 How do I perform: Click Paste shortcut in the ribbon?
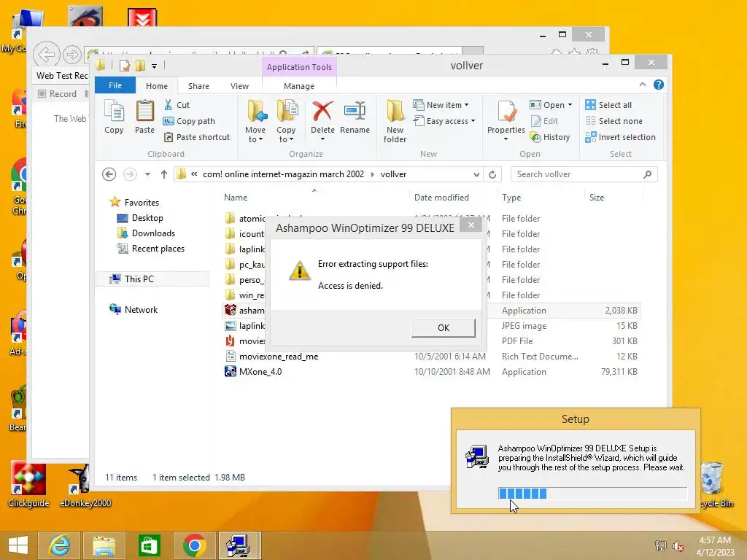(197, 137)
